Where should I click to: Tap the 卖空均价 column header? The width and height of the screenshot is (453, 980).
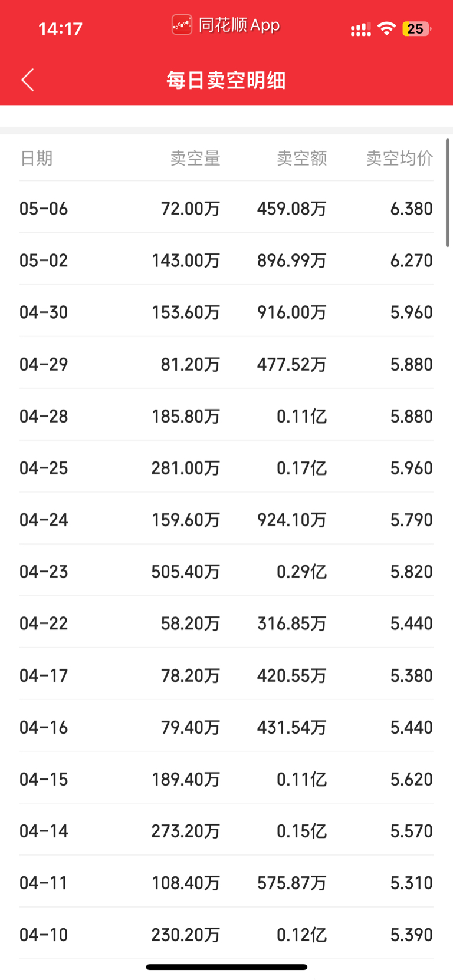pyautogui.click(x=400, y=158)
